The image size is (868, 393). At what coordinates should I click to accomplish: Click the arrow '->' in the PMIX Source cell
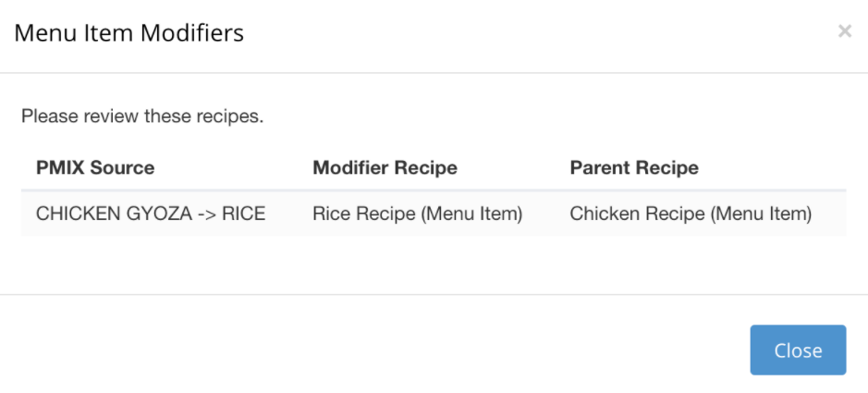203,215
